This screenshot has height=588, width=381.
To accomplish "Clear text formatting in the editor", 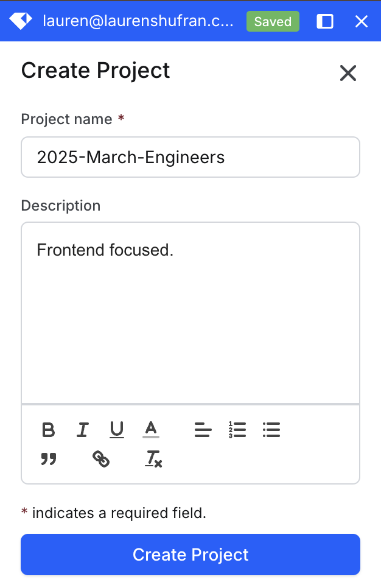I will [x=153, y=458].
